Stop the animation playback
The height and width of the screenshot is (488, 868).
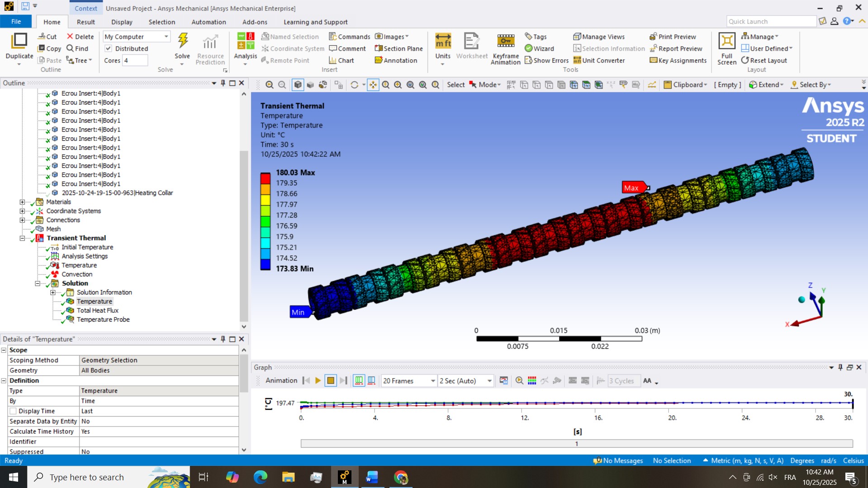point(331,381)
